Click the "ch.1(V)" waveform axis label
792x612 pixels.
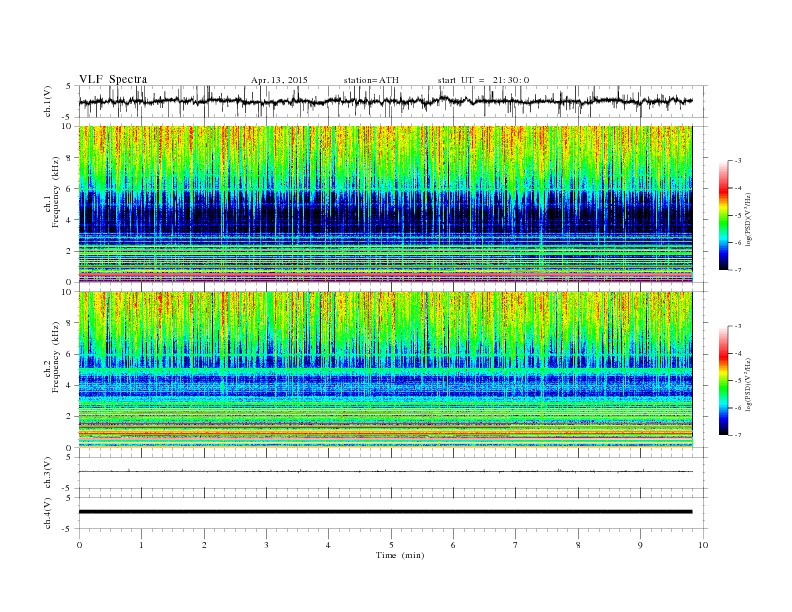tap(48, 101)
